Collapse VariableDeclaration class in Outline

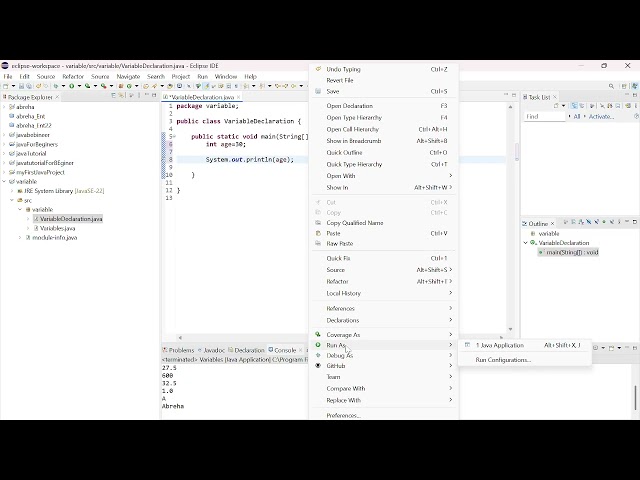coord(526,243)
